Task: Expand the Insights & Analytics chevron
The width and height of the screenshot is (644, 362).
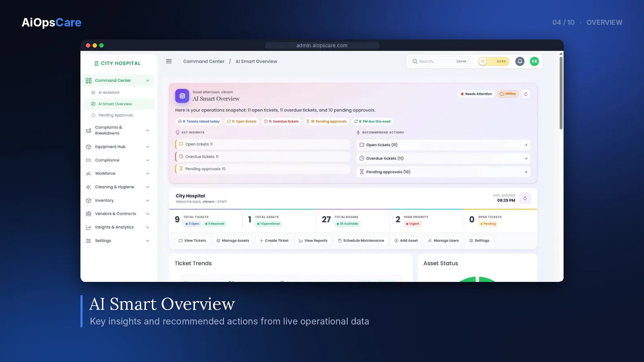Action: click(148, 227)
